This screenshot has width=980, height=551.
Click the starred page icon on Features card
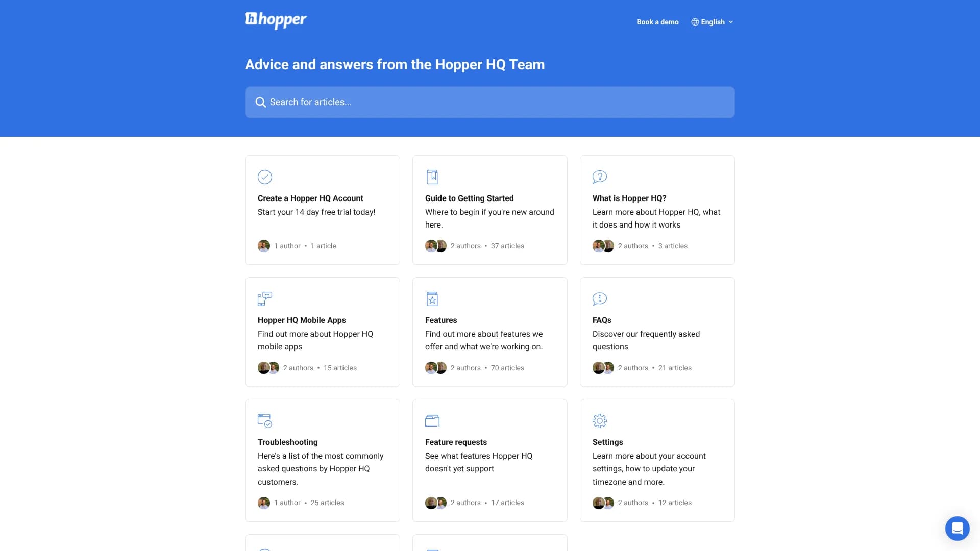click(x=432, y=299)
